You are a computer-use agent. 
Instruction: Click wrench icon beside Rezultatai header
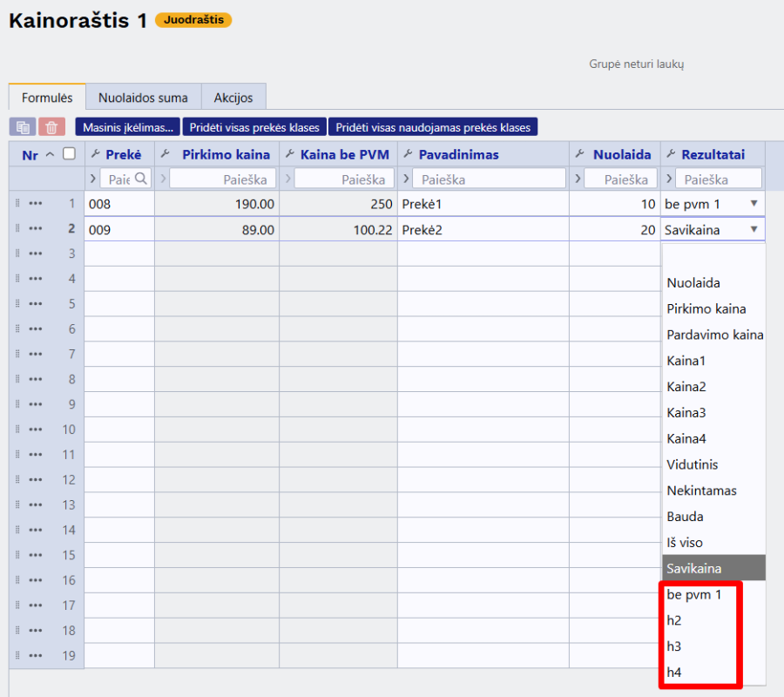click(x=671, y=154)
